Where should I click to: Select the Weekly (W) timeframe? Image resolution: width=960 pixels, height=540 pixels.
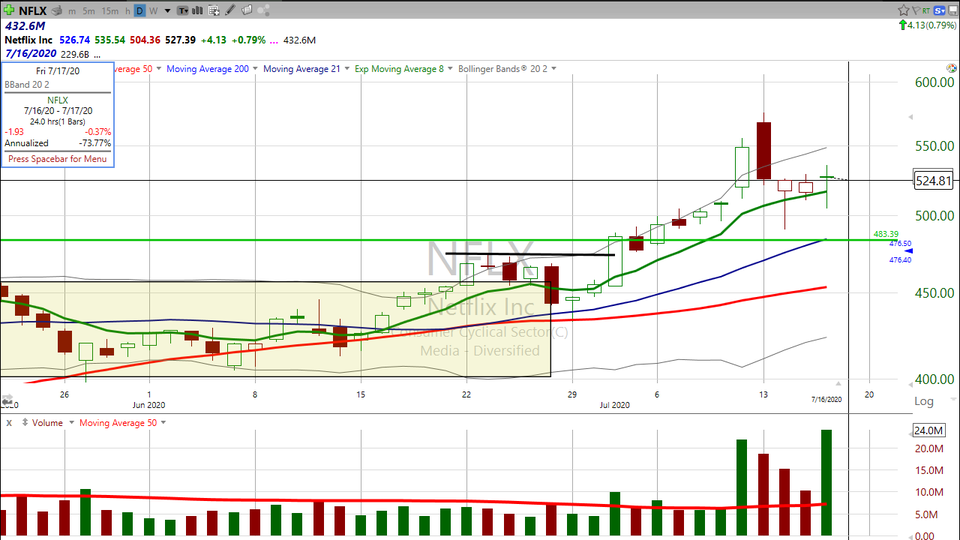154,11
